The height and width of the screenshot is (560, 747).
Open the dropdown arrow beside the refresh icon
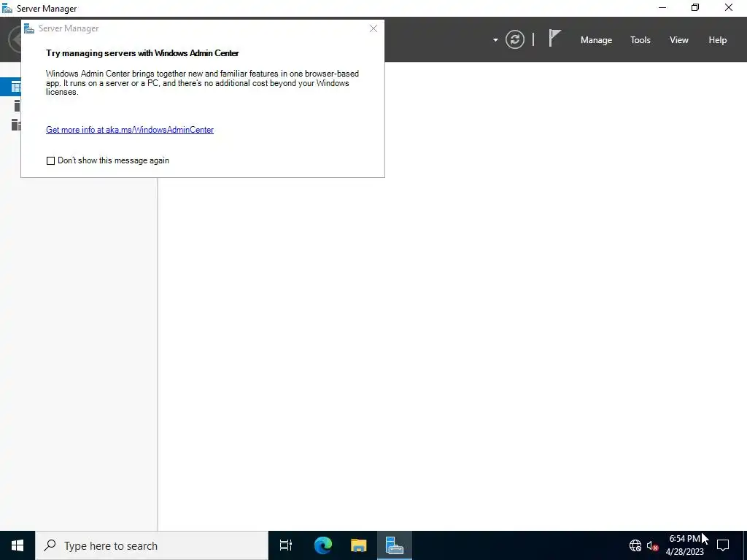pos(495,40)
